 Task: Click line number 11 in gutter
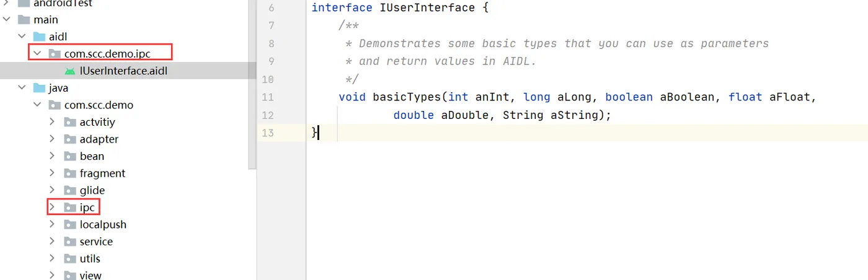267,97
